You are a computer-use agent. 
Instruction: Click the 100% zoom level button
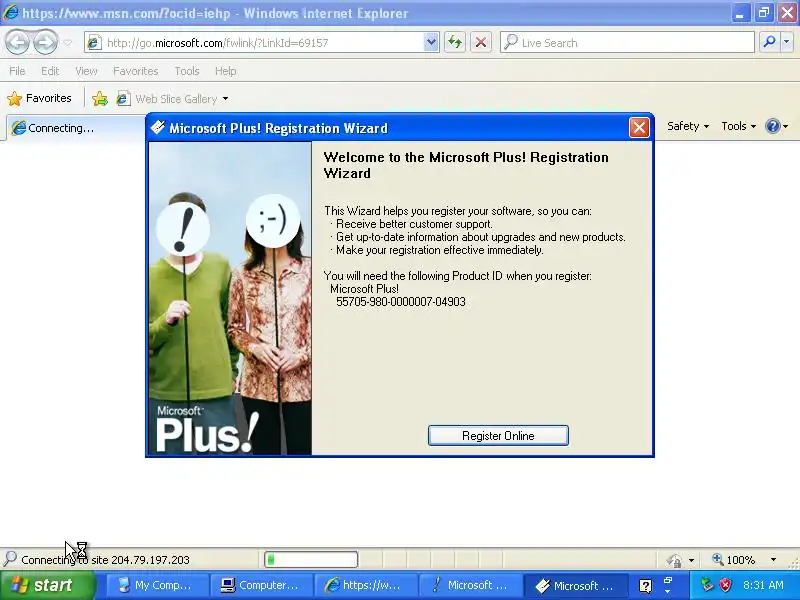(x=734, y=560)
